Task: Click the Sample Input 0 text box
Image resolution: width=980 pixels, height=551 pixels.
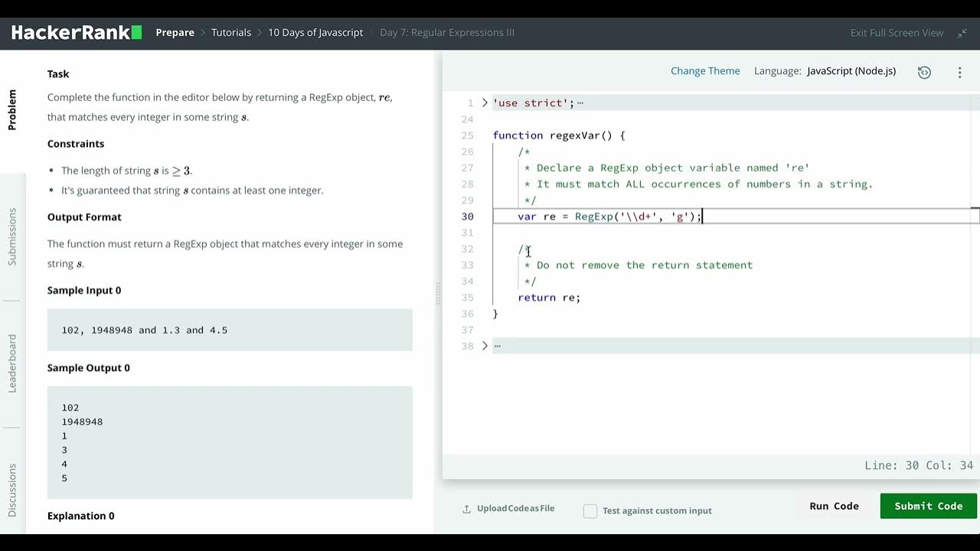Action: pos(230,330)
